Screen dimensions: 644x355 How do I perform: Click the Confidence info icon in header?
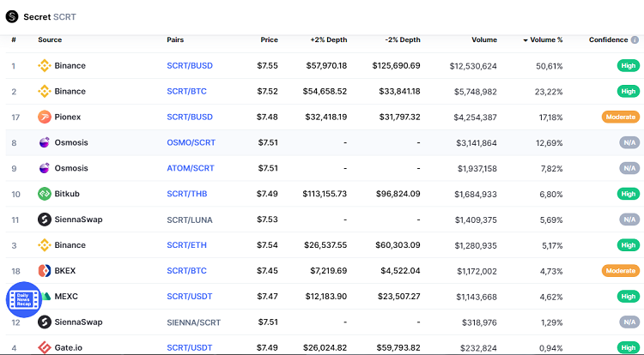(x=635, y=39)
